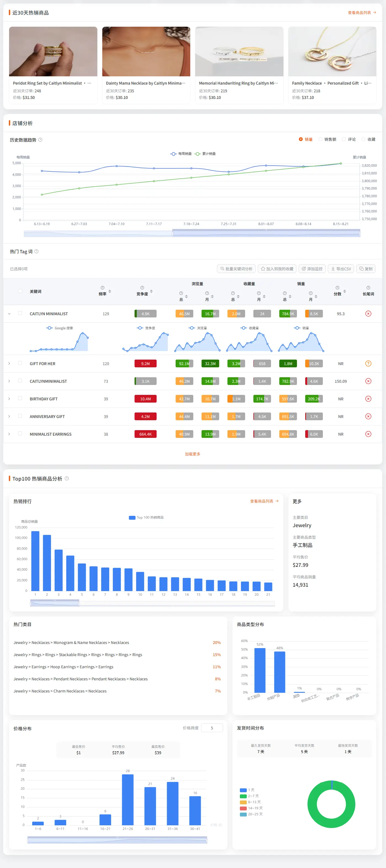Viewport: 386px width, 868px height.
Task: Click the 价格跨度 input field
Action: 212,728
